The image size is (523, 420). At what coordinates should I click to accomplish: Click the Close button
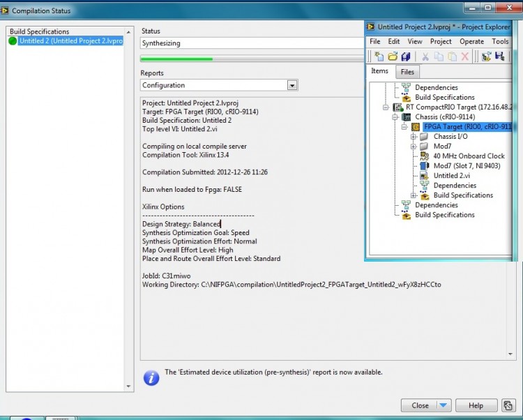click(420, 405)
